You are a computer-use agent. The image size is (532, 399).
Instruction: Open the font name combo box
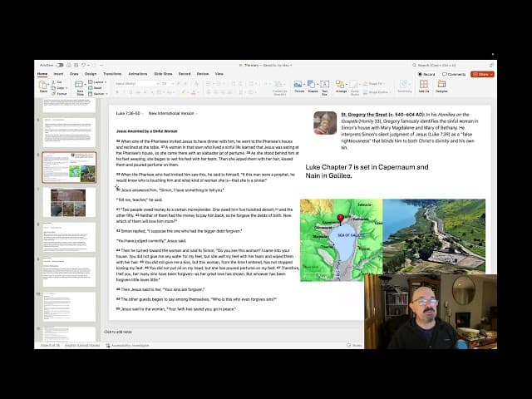(133, 83)
